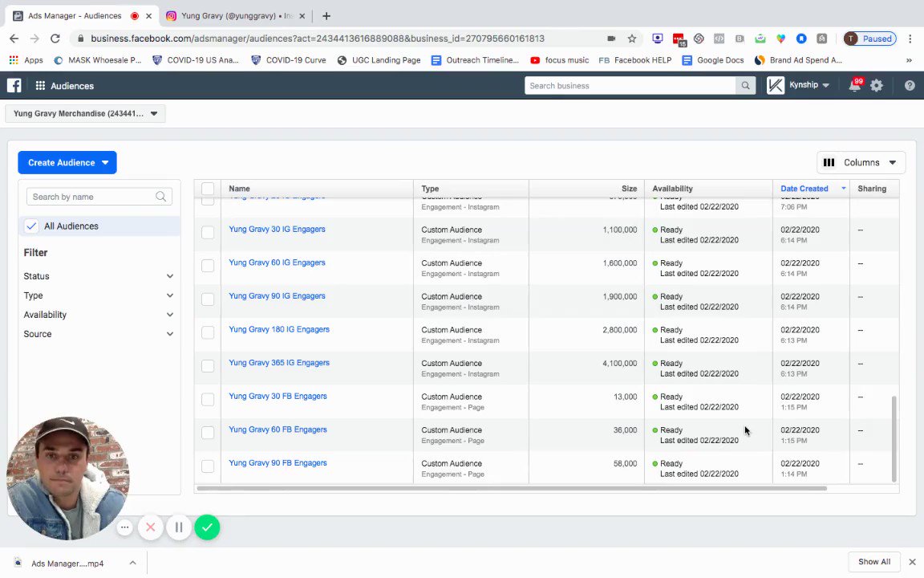Check the box for Yung Gravy 90 FB Engagers
Image resolution: width=924 pixels, height=578 pixels.
208,466
